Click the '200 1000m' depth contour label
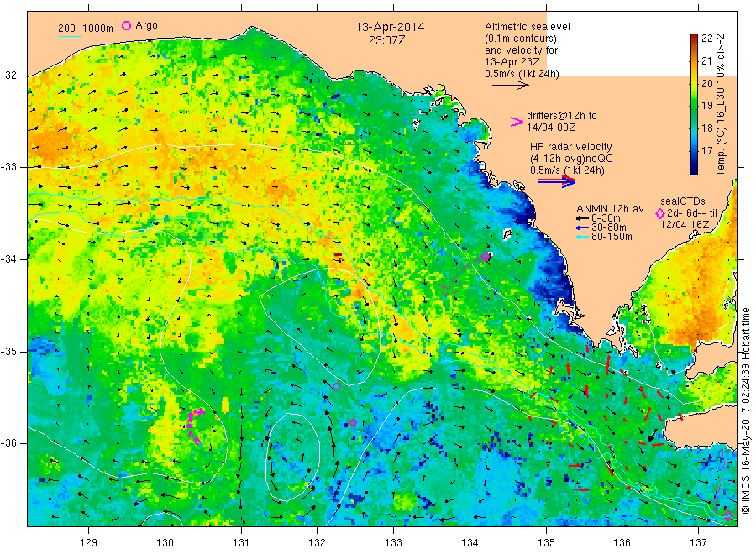Screen dimensions: 756x554 point(86,29)
